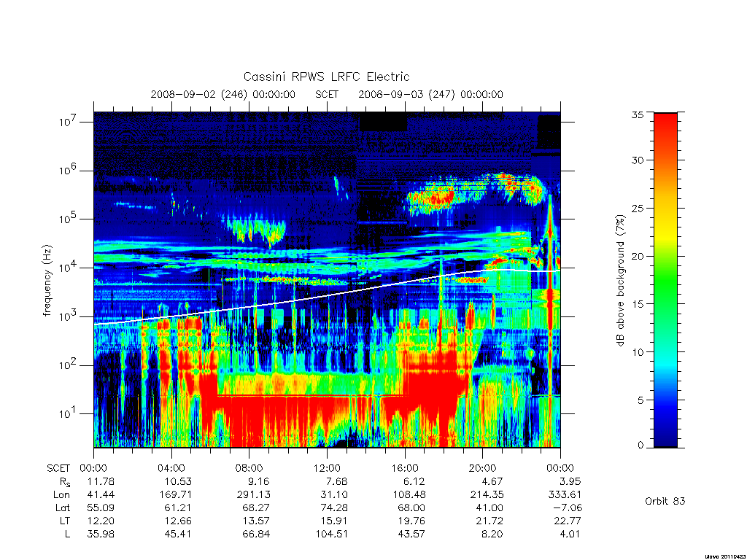Select the Lat value "68.27"

click(x=256, y=508)
